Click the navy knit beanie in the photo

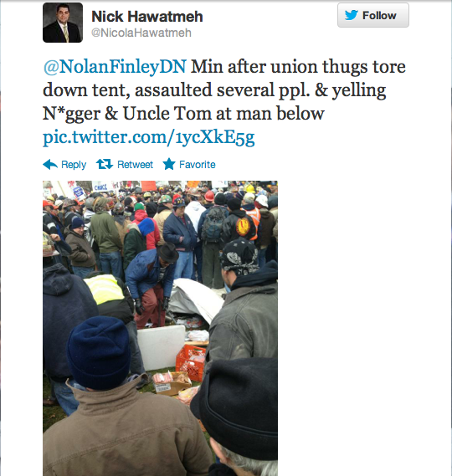click(99, 352)
